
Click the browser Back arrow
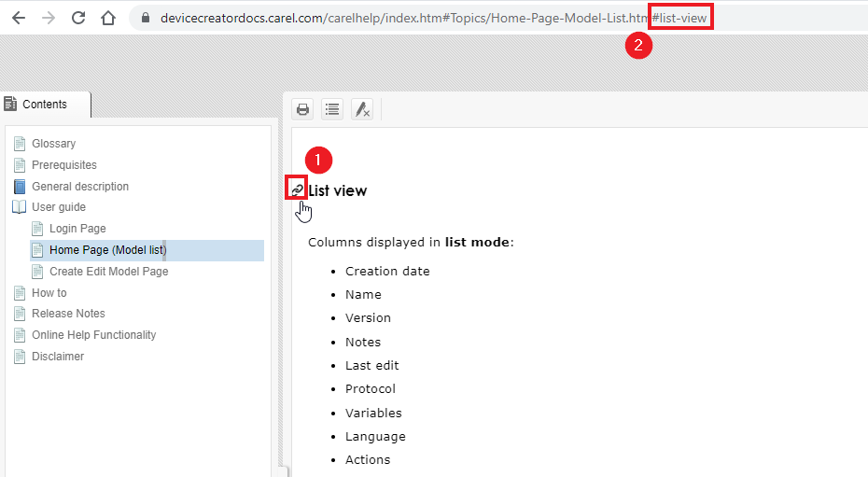[x=19, y=18]
